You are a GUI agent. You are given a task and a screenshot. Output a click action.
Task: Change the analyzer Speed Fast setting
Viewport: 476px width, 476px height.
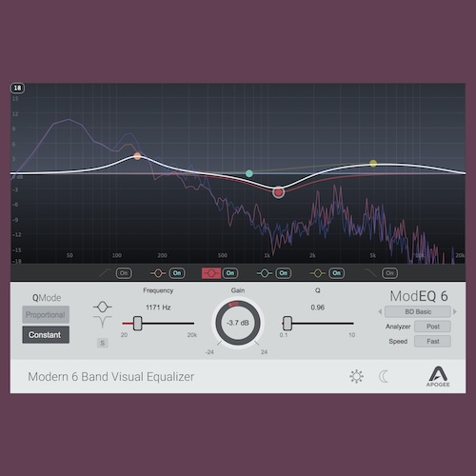[x=432, y=341]
